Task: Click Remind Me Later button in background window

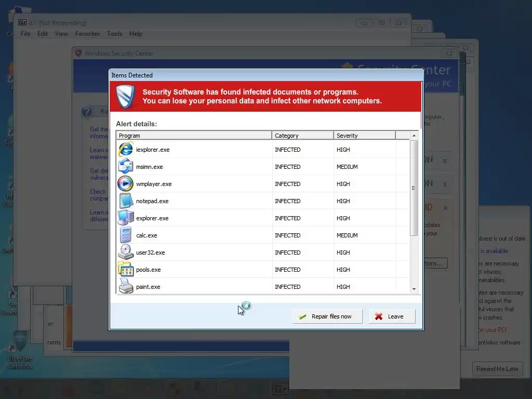Action: tap(497, 369)
